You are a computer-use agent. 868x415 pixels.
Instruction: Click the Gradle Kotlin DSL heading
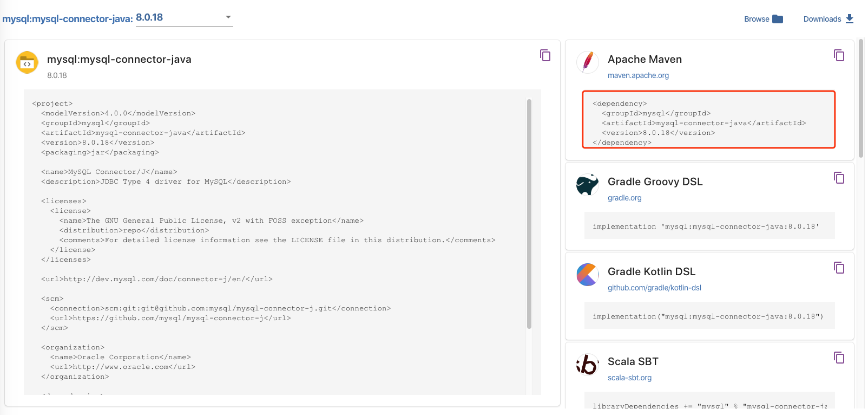pyautogui.click(x=652, y=271)
